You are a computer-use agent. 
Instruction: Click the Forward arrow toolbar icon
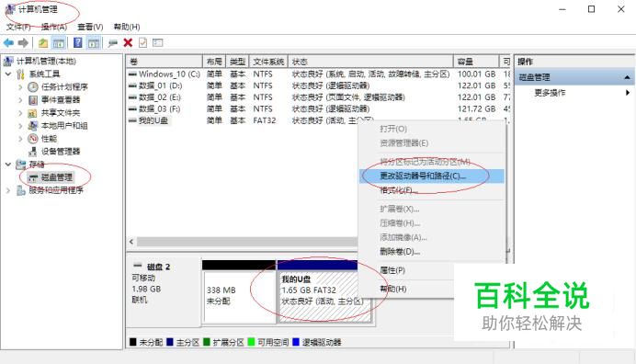click(23, 42)
